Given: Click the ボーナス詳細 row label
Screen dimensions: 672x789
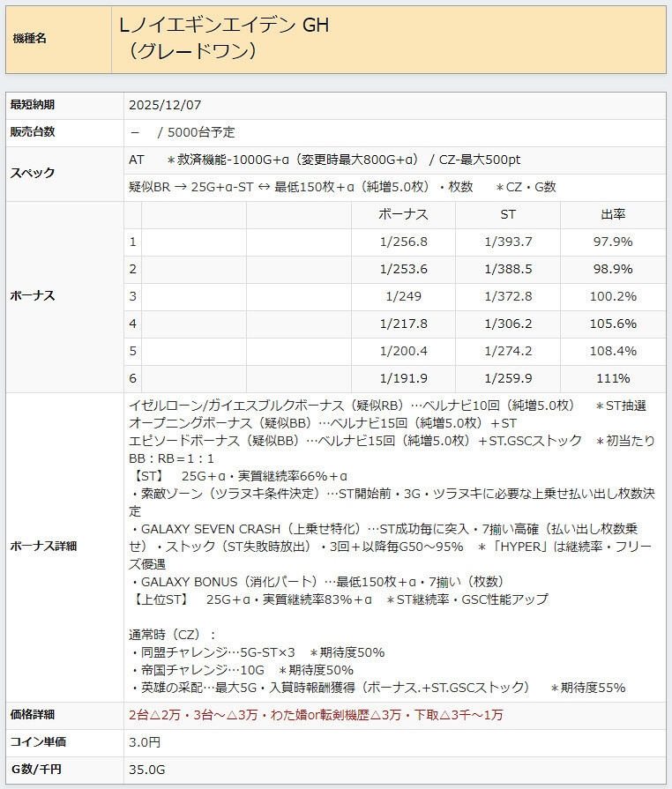Looking at the screenshot, I should [43, 547].
